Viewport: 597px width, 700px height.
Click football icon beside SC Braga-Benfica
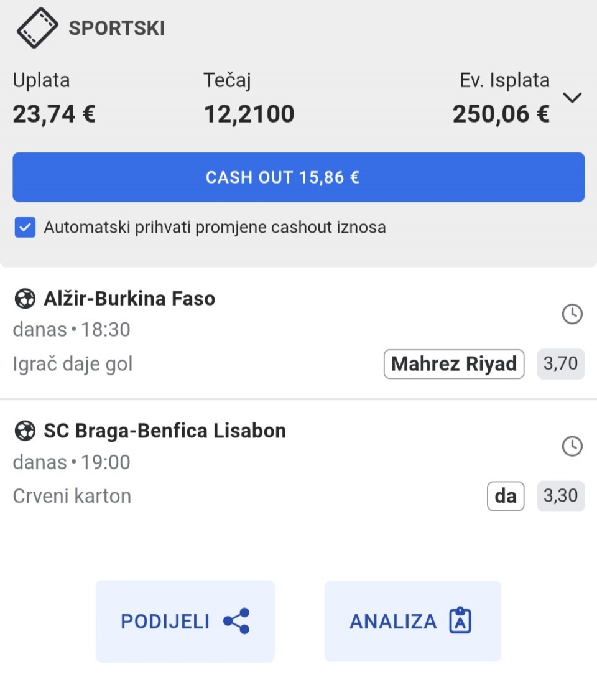coord(25,431)
